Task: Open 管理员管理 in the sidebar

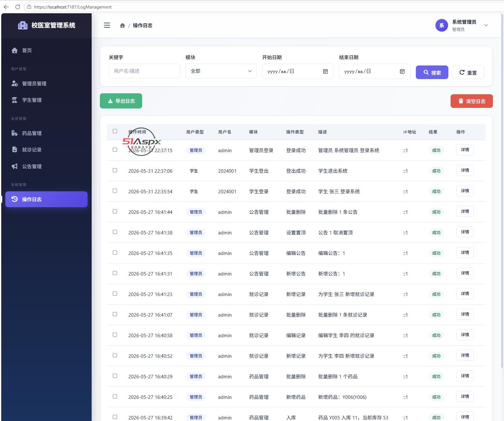Action: [x=46, y=84]
